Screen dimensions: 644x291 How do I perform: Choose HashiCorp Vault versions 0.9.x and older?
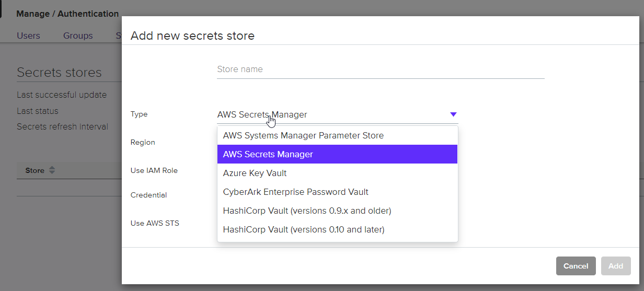[x=307, y=211]
